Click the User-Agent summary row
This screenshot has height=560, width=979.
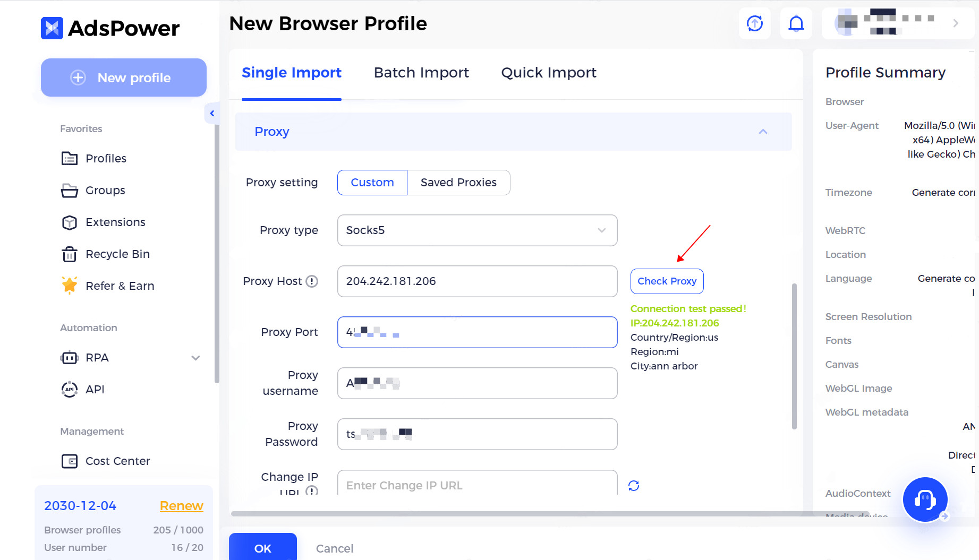(x=900, y=140)
